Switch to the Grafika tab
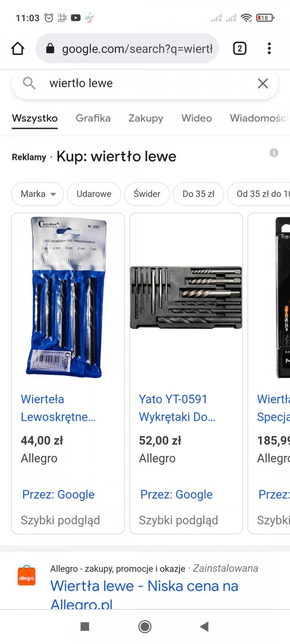 [93, 118]
